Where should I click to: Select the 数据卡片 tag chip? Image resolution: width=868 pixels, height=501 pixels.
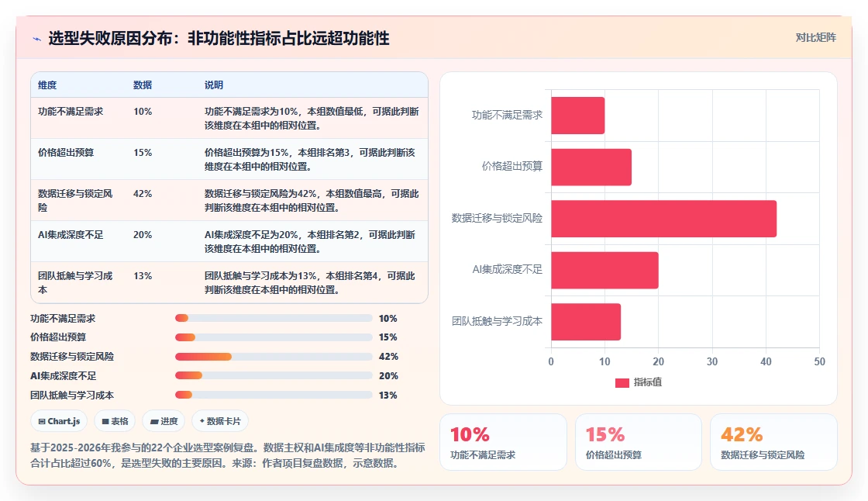click(x=220, y=421)
